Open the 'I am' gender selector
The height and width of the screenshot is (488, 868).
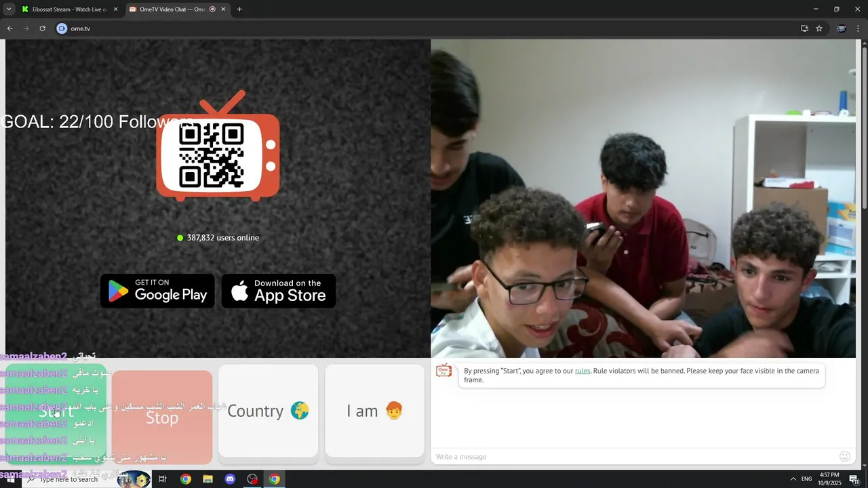[x=374, y=411]
